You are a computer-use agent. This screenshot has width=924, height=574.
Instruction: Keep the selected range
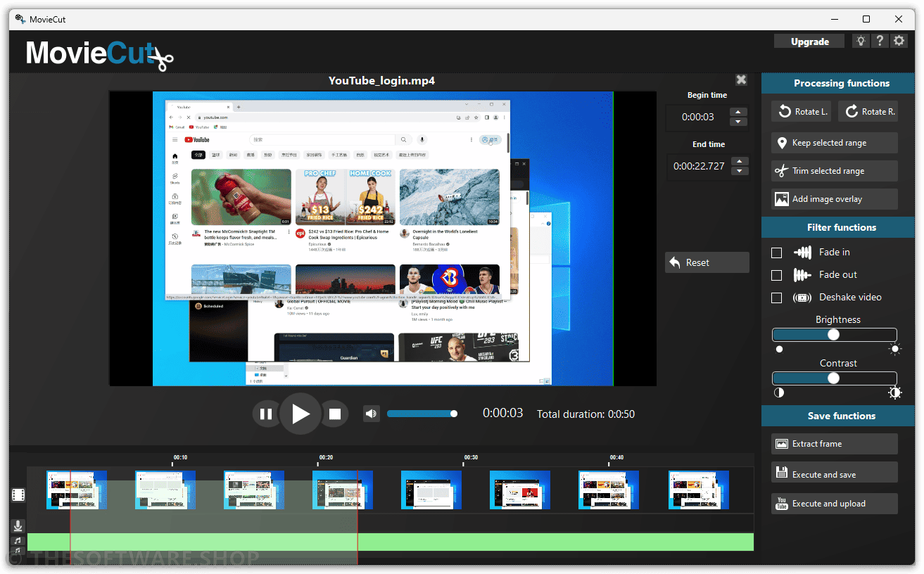coord(835,143)
